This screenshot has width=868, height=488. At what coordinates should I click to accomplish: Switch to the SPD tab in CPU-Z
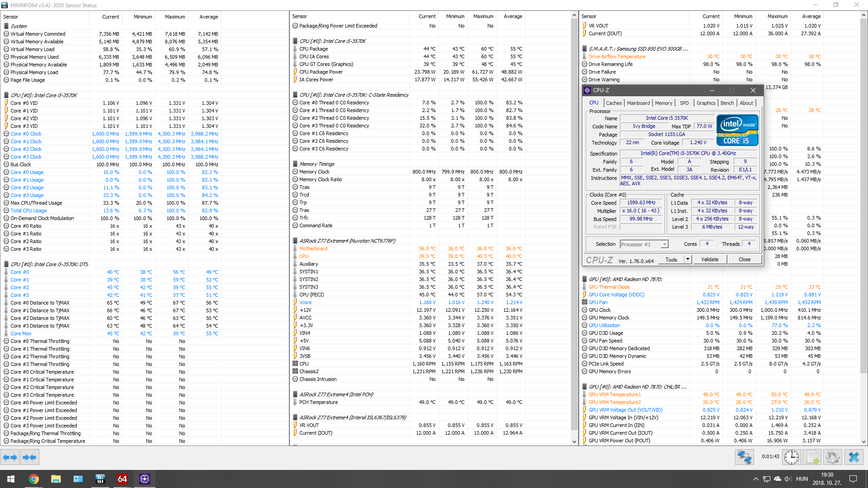(684, 103)
